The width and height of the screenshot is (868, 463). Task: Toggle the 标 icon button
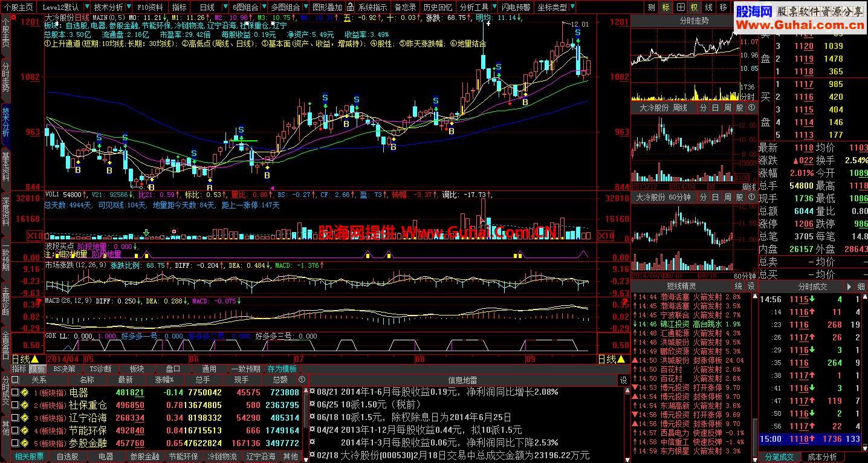pyautogui.click(x=666, y=7)
